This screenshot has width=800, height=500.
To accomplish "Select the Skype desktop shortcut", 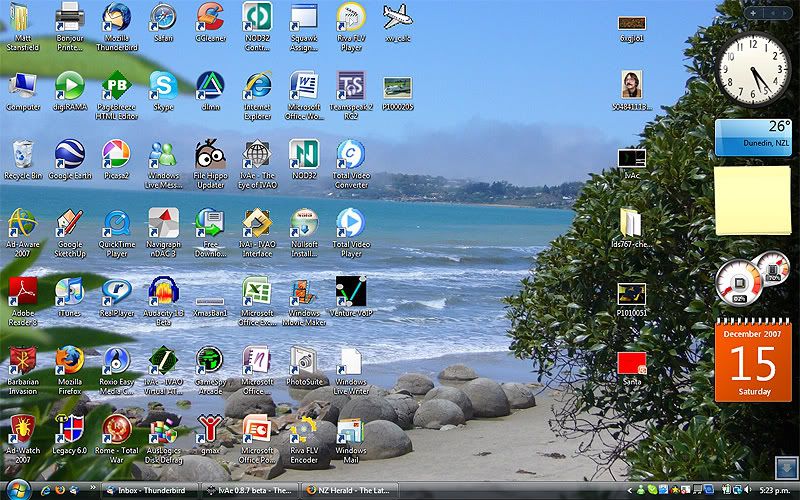I will click(163, 86).
